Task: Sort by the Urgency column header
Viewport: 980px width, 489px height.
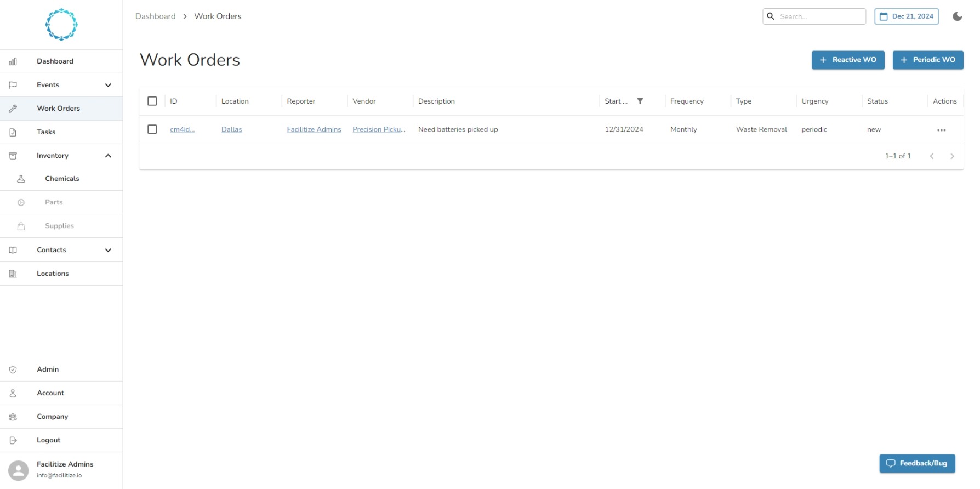Action: point(814,101)
